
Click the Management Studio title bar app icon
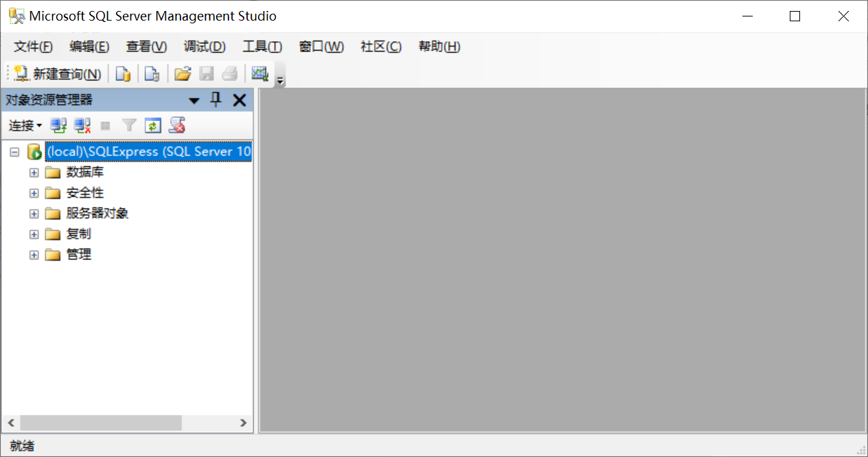tap(16, 16)
